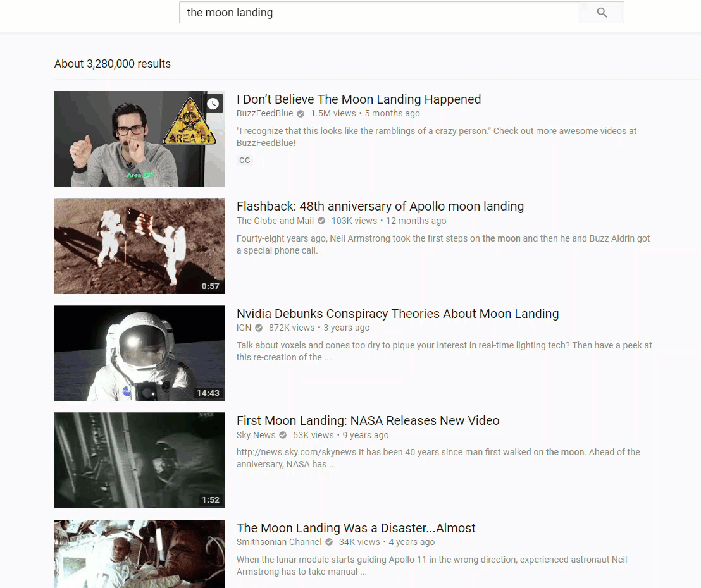Screen dimensions: 701x588
Task: Open 'First Moon Landing: NASA Releases New Video'
Action: 368,420
